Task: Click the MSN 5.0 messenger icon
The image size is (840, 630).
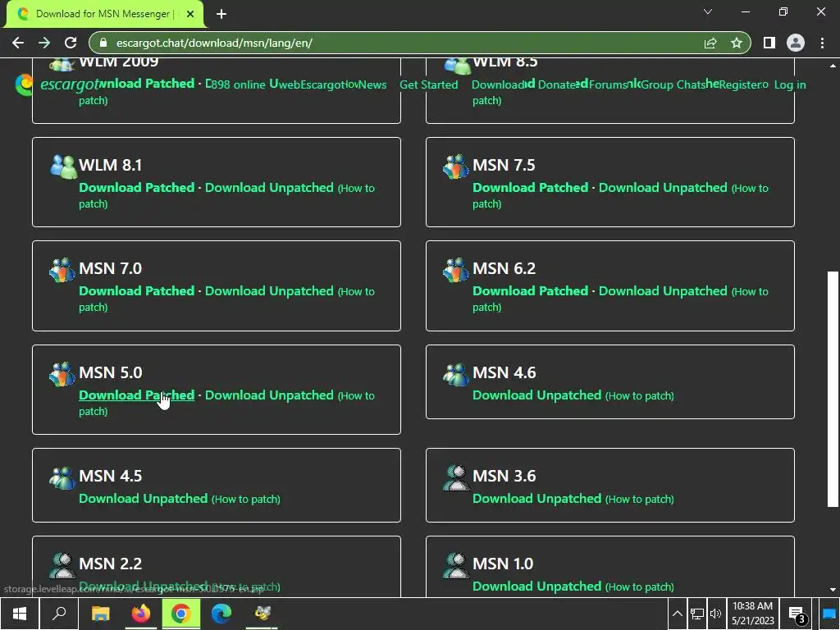Action: click(62, 374)
